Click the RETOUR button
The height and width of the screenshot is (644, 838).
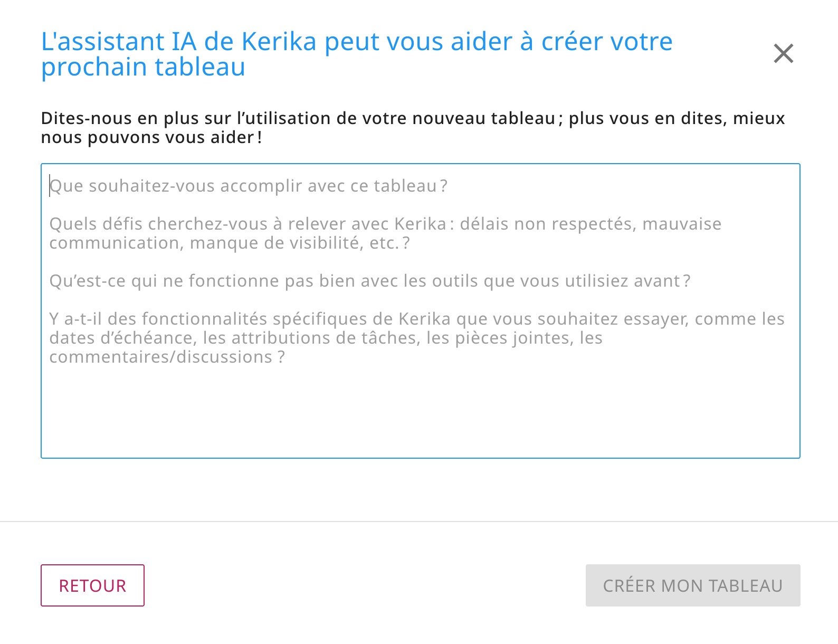coord(92,585)
